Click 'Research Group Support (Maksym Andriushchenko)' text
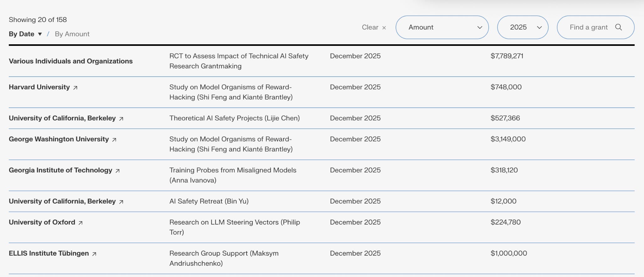 (x=224, y=258)
